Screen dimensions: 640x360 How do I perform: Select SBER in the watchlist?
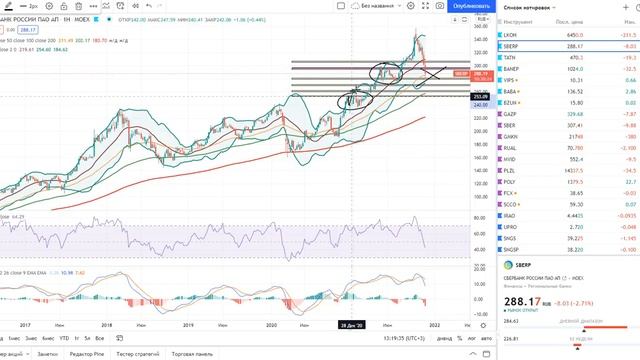[568, 125]
